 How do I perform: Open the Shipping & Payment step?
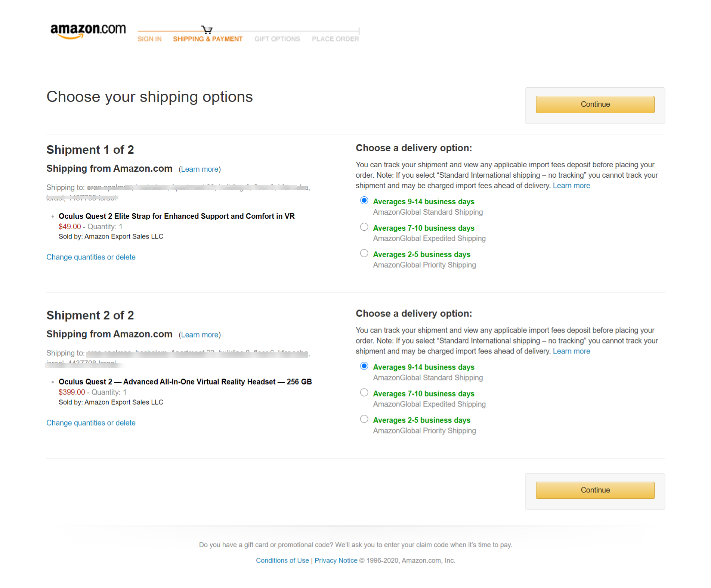[207, 39]
